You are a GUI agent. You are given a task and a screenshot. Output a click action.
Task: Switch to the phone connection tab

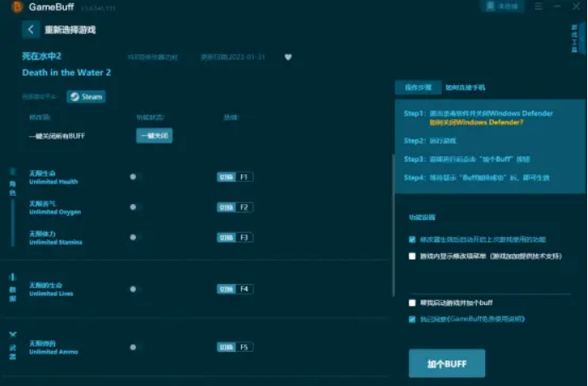point(465,88)
